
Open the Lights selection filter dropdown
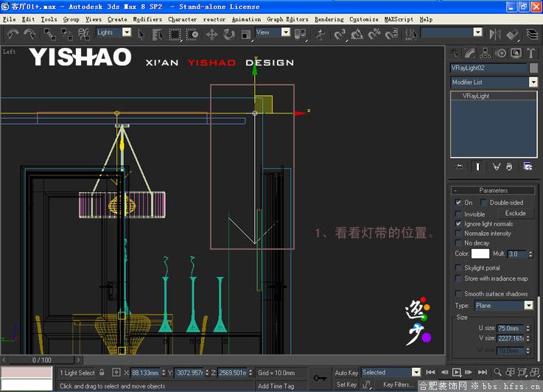pyautogui.click(x=127, y=32)
